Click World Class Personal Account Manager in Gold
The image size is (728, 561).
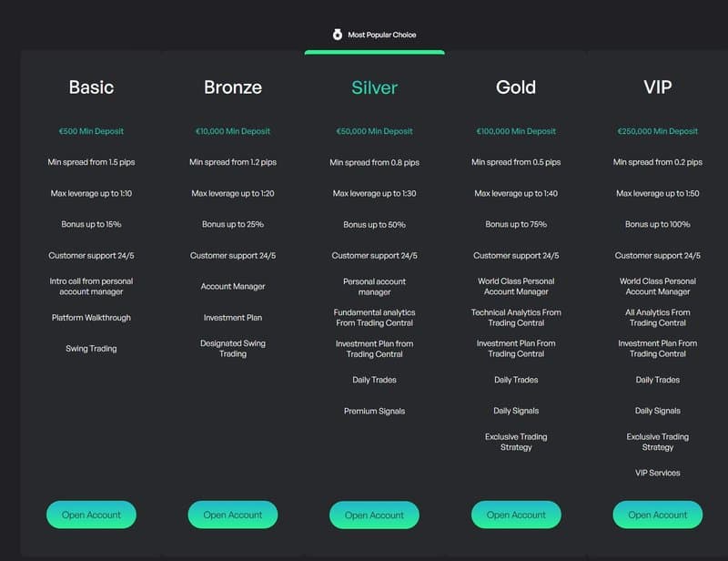click(516, 286)
